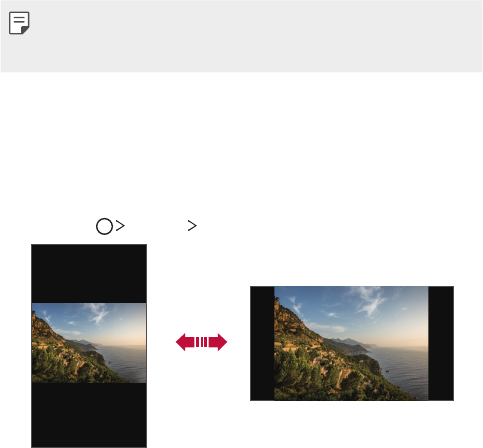Tap the circular home button icon

tap(104, 226)
